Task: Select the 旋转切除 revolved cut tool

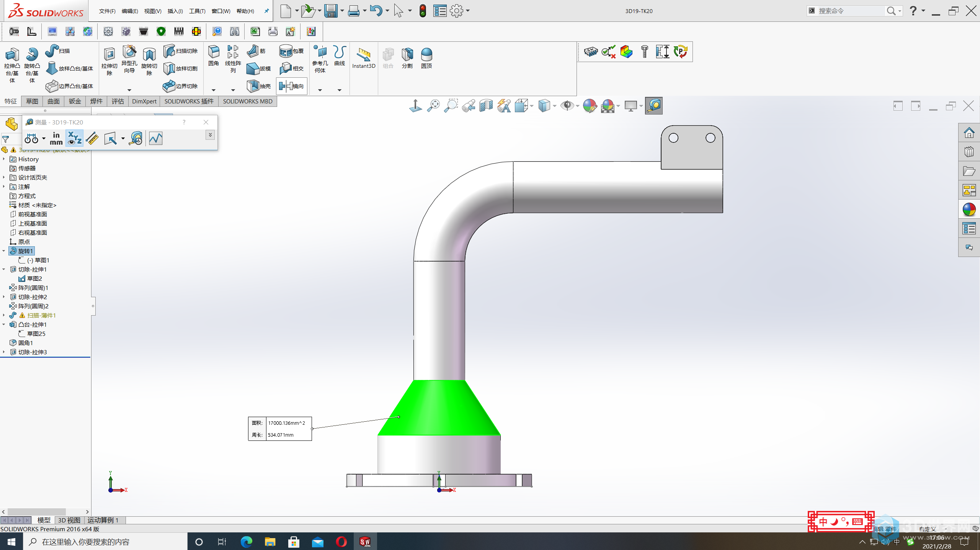Action: (149, 61)
